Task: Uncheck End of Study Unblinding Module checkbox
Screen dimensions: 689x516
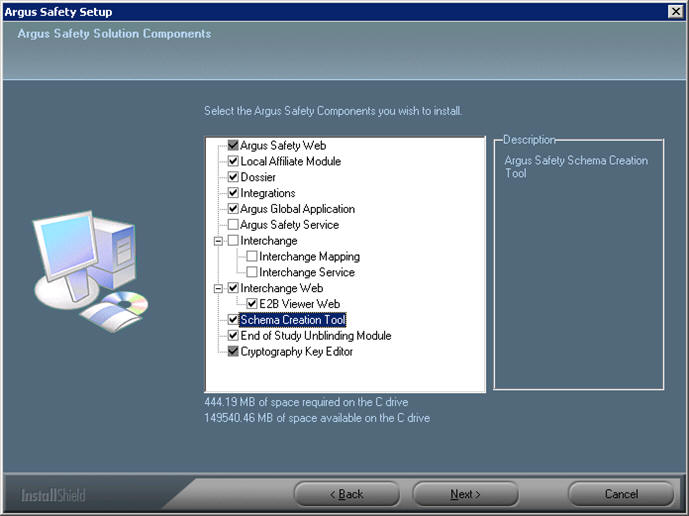Action: (233, 335)
